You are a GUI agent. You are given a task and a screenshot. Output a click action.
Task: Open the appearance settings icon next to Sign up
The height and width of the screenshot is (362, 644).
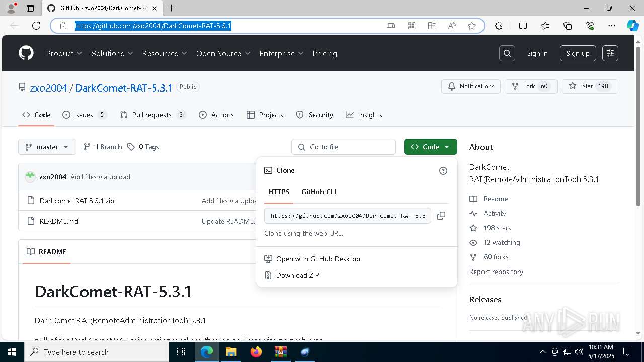pos(610,53)
